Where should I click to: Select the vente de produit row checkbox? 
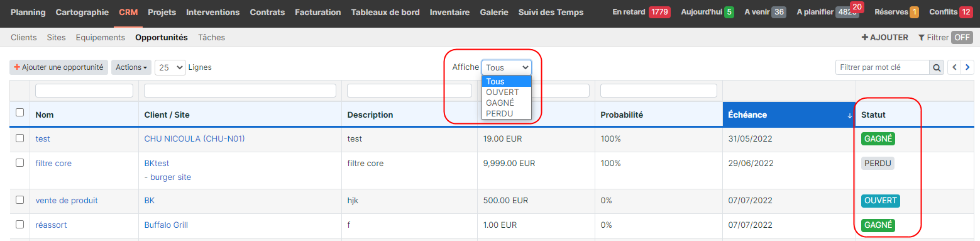(20, 200)
